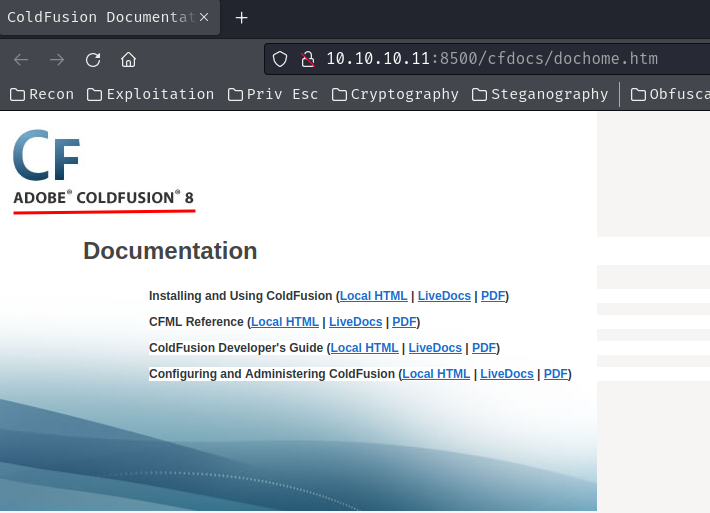The height and width of the screenshot is (513, 710).
Task: Open a new tab with the plus button
Action: click(241, 18)
